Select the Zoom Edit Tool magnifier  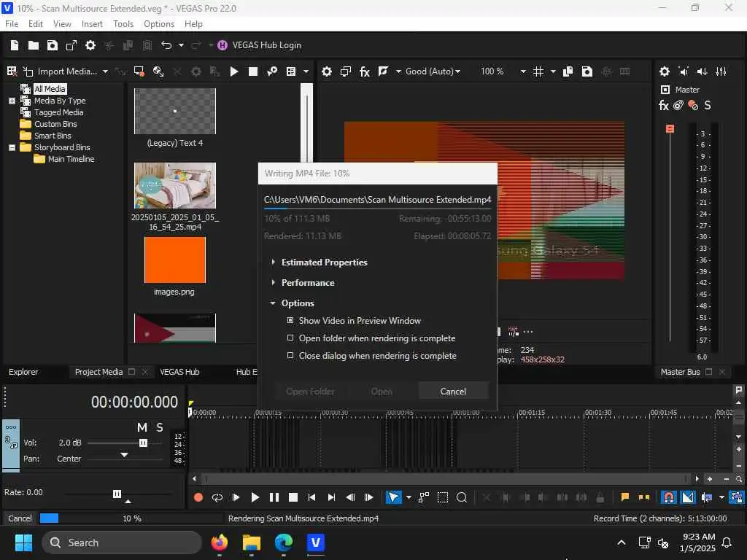pyautogui.click(x=462, y=497)
